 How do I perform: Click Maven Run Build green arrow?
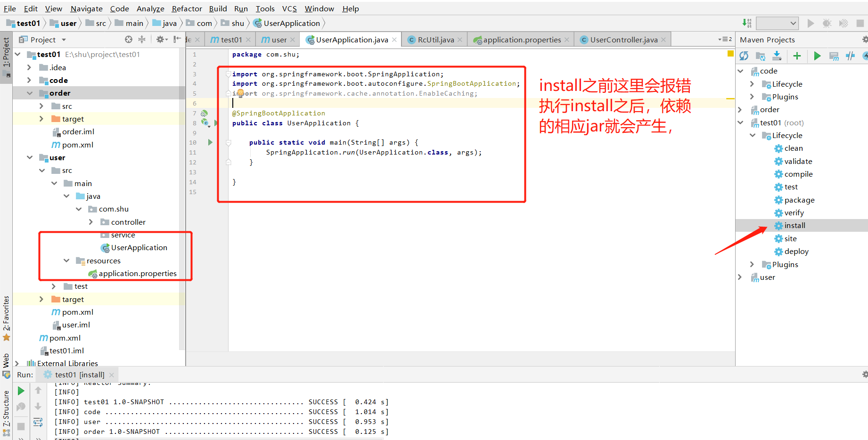coord(817,56)
